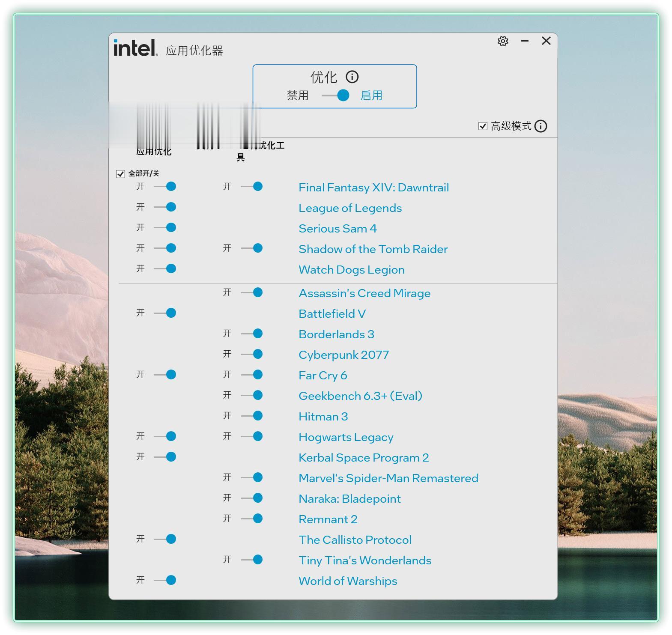672x635 pixels.
Task: Select Tiny Tina's Wonderlands entry
Action: [365, 560]
